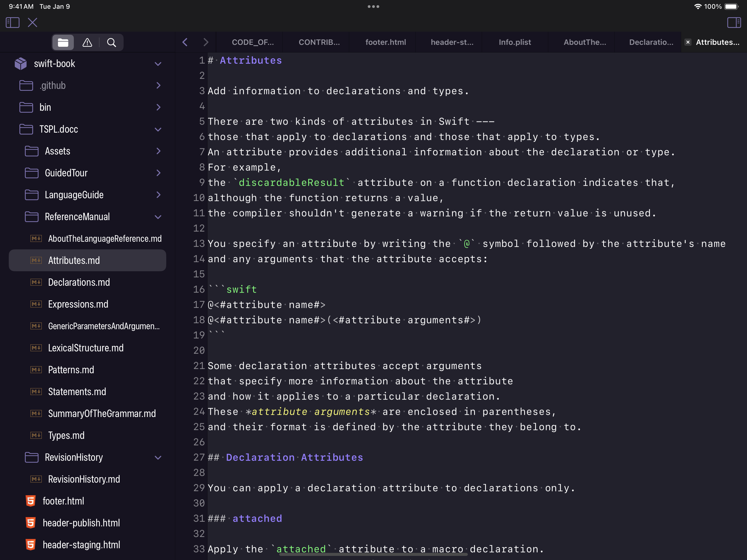Switch to the Info.plist tab
747x560 pixels.
[x=515, y=42]
